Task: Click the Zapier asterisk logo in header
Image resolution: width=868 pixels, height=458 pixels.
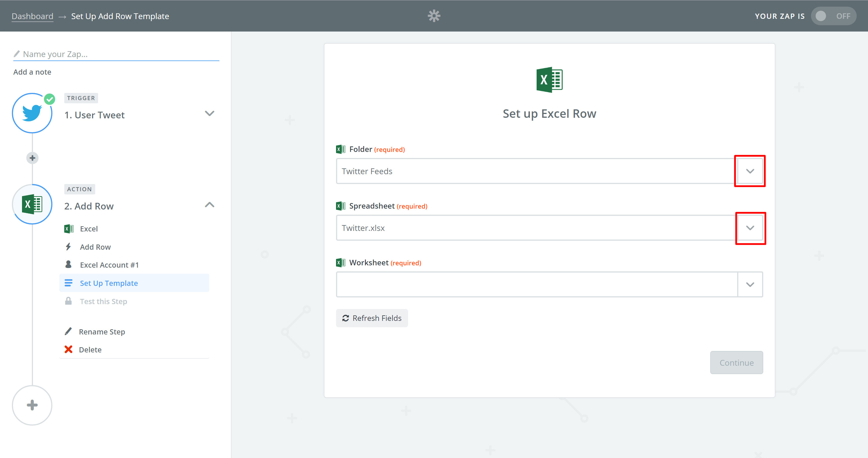Action: [x=434, y=16]
